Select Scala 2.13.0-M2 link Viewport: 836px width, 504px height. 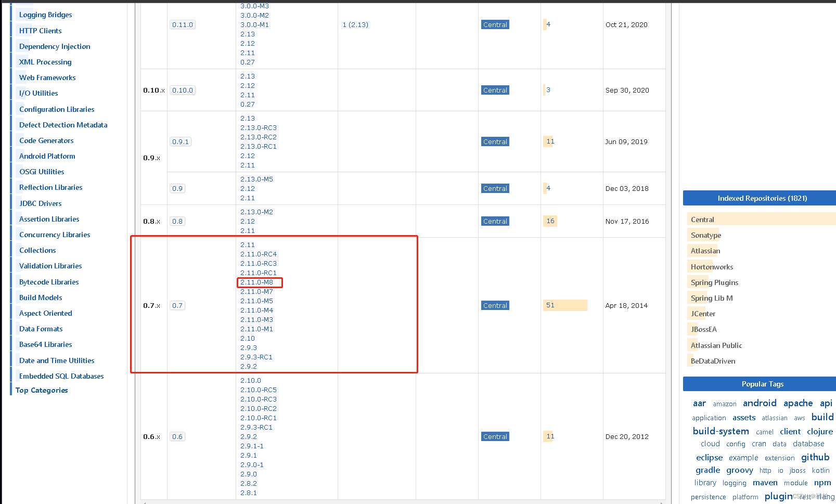tap(256, 212)
